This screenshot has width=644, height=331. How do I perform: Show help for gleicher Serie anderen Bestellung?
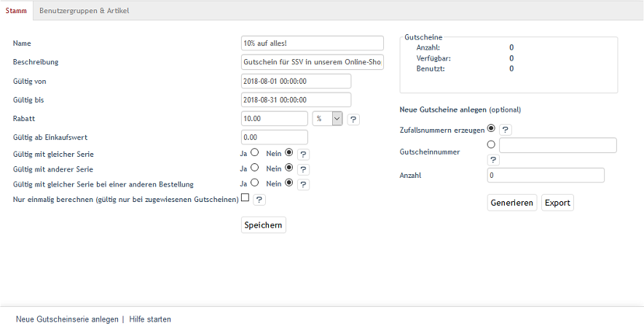[303, 184]
